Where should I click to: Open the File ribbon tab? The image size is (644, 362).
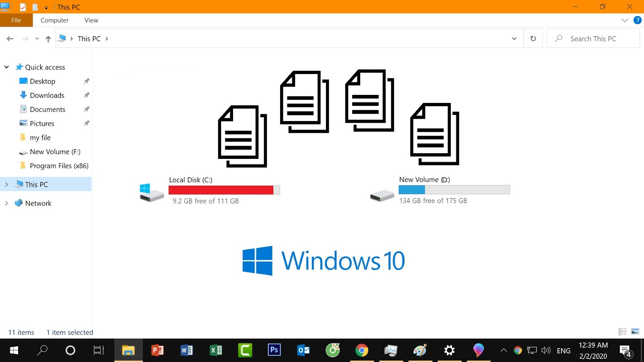(x=16, y=20)
